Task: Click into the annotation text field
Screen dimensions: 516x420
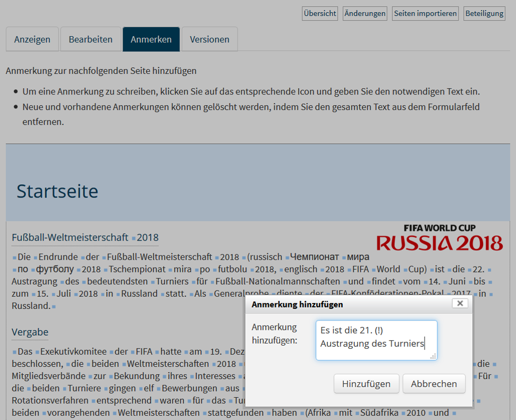Action: (376, 340)
